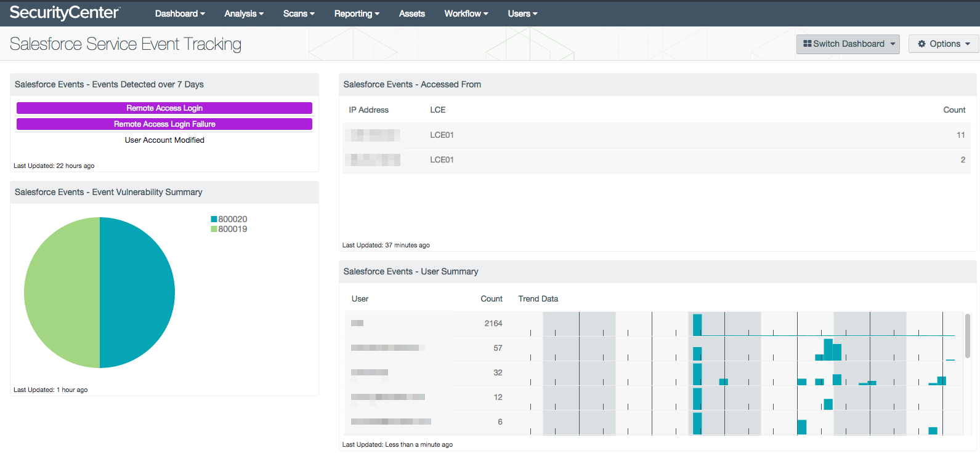
Task: Open the Dashboard menu
Action: point(180,14)
